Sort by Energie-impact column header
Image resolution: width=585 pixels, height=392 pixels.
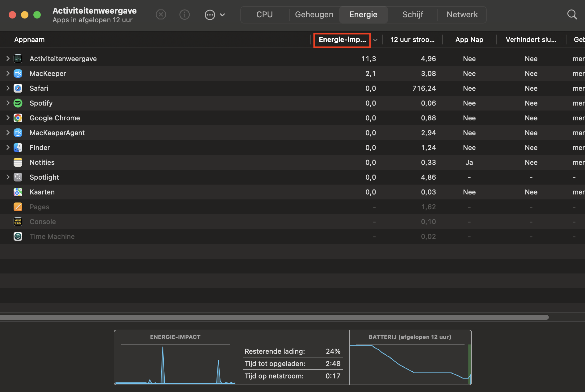[x=342, y=40]
